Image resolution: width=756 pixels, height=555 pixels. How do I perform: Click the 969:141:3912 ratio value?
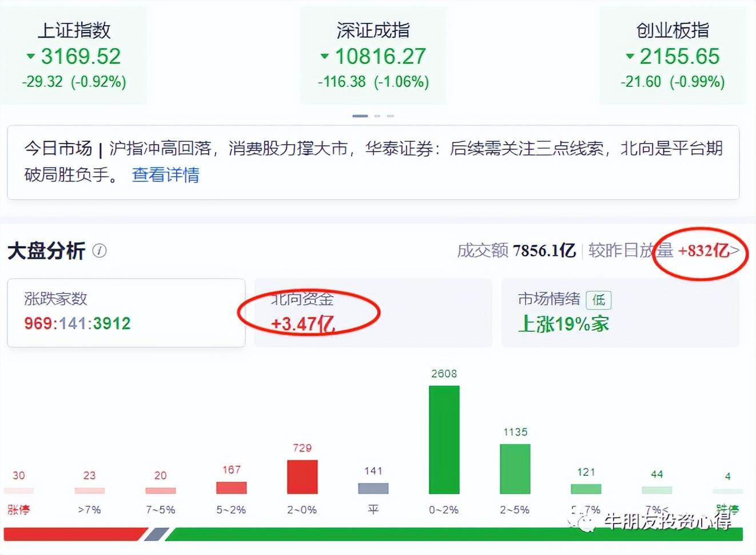coord(77,323)
